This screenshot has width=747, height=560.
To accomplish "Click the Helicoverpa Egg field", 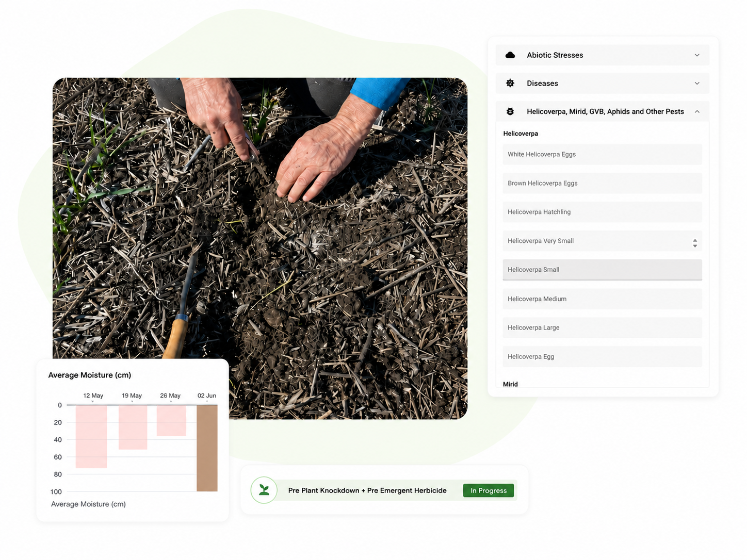I will tap(602, 356).
